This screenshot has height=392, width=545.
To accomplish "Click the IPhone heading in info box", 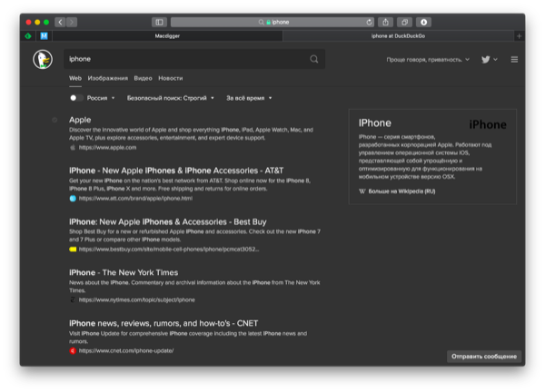I will point(374,123).
